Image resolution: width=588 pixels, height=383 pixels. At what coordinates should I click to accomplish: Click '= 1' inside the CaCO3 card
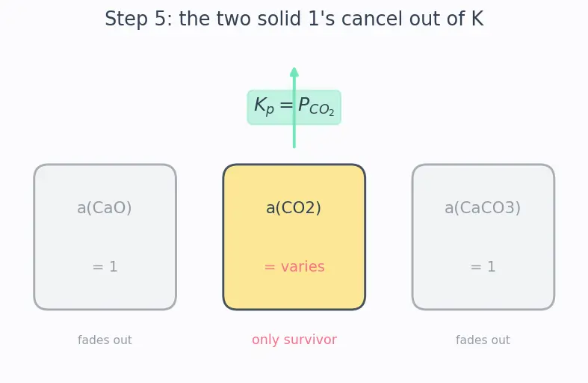click(x=483, y=267)
